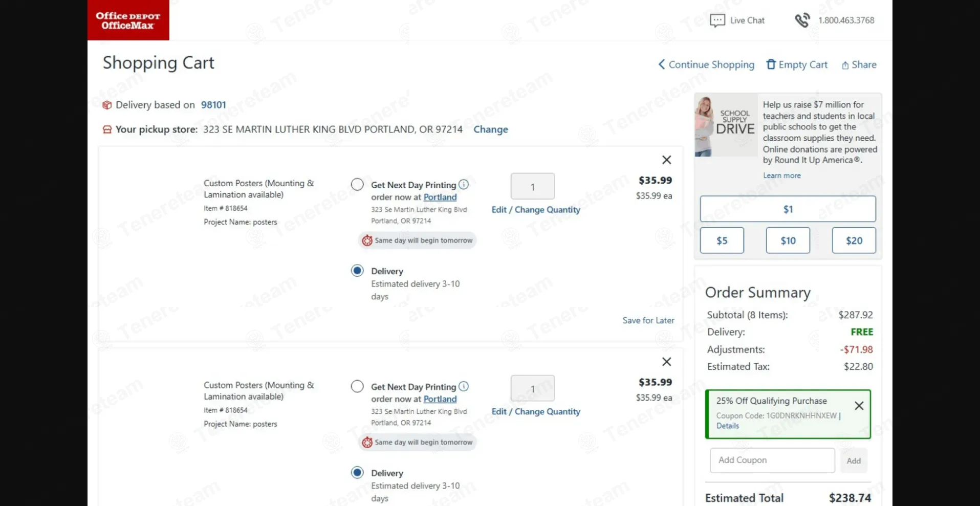Image resolution: width=980 pixels, height=506 pixels.
Task: Click clock icon on second Same day badge
Action: 367,443
